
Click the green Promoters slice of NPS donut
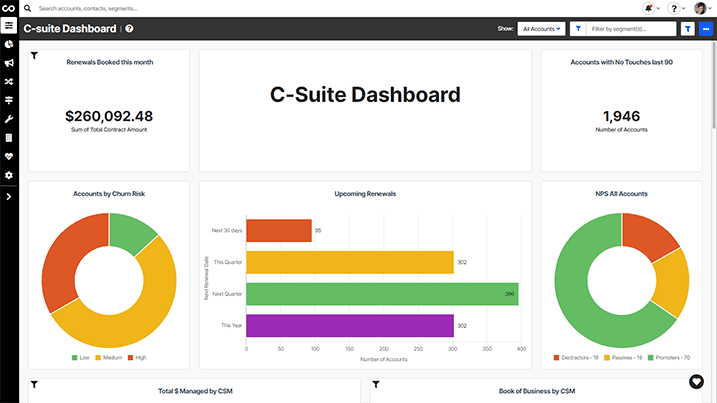pyautogui.click(x=576, y=302)
